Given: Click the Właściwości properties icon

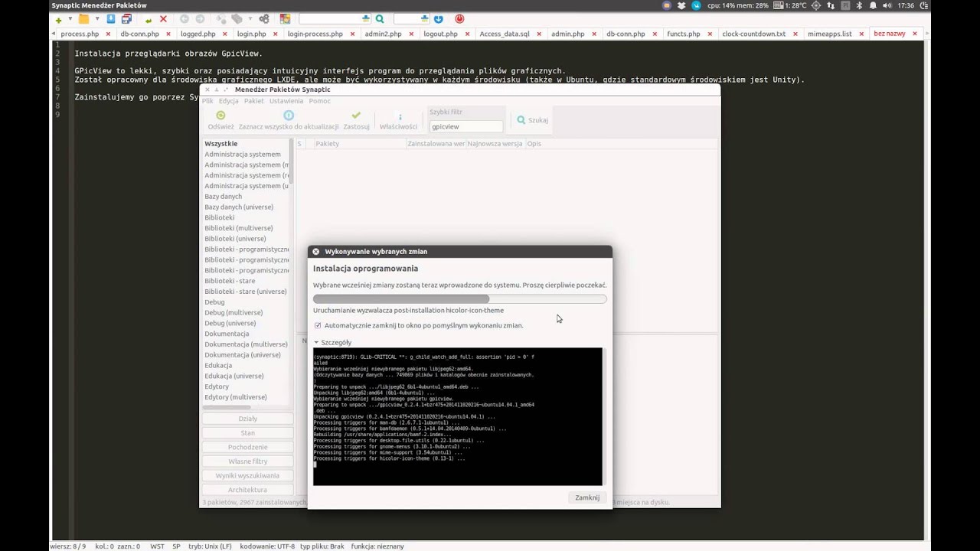Looking at the screenshot, I should tap(400, 116).
